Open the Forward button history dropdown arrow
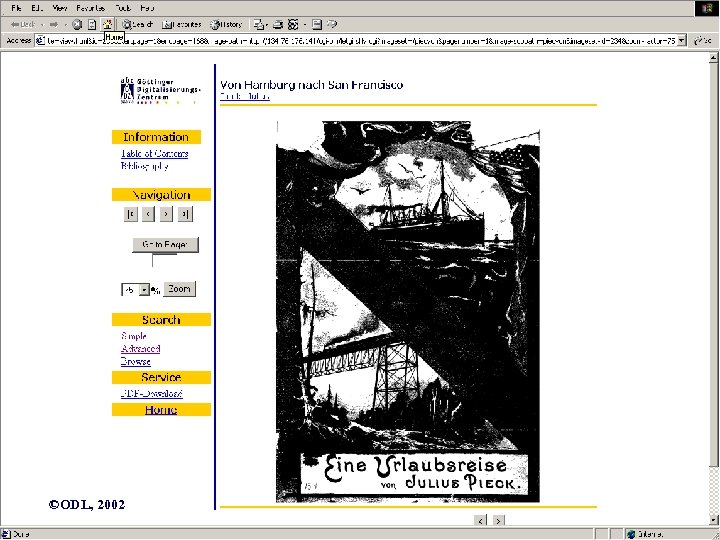 (65, 24)
